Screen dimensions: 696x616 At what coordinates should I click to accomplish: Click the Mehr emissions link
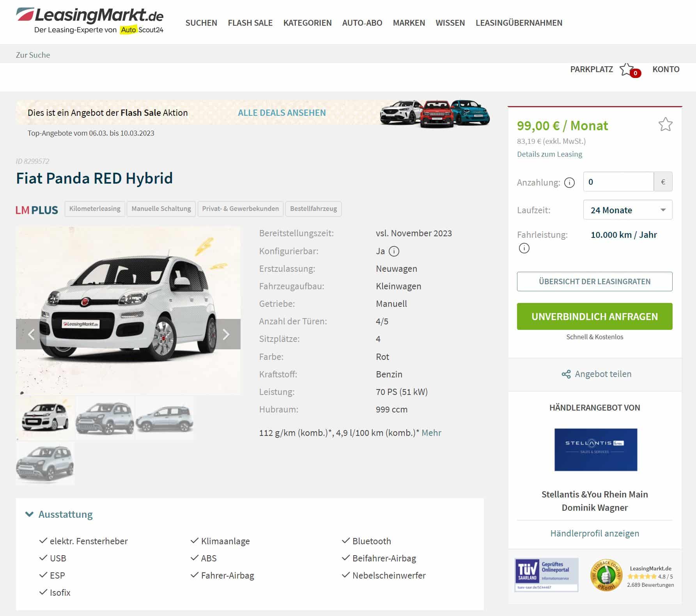pos(431,433)
